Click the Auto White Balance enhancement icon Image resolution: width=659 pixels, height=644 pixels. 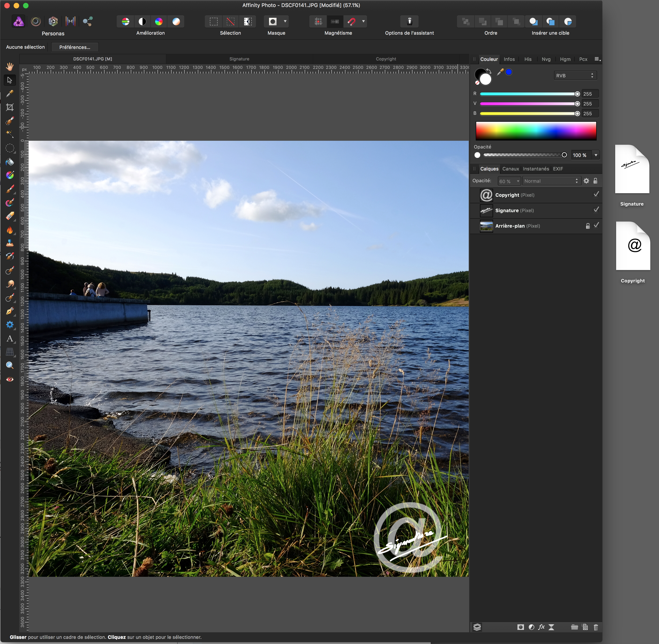pos(176,22)
